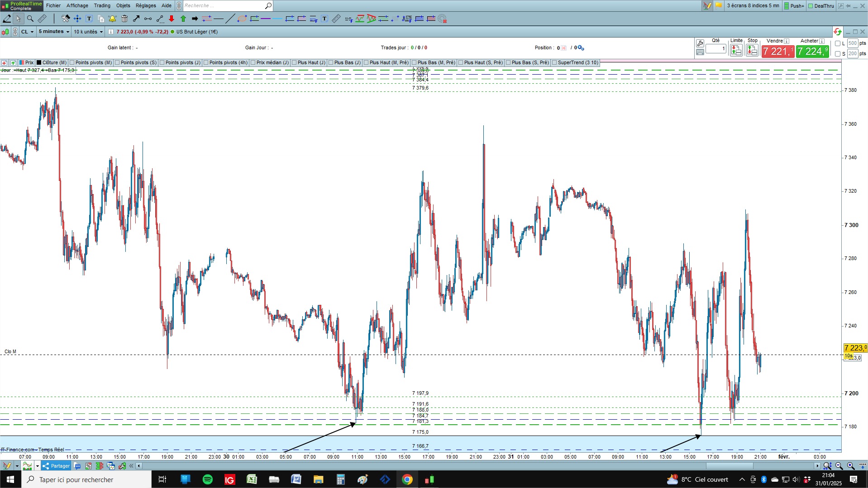Tick the Prix médian (J) checkbox
Image resolution: width=868 pixels, height=488 pixels.
click(x=253, y=62)
